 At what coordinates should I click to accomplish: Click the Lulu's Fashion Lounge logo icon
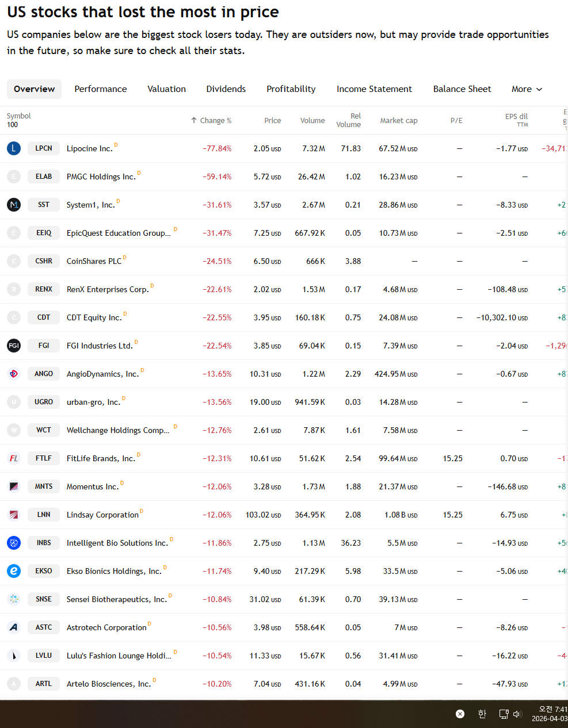click(14, 656)
